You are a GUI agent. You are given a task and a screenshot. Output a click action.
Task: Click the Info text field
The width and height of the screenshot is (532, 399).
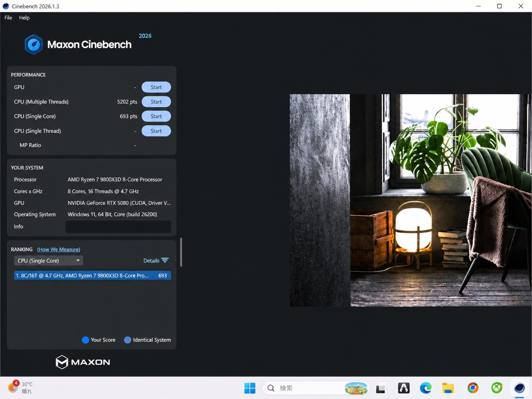click(118, 227)
